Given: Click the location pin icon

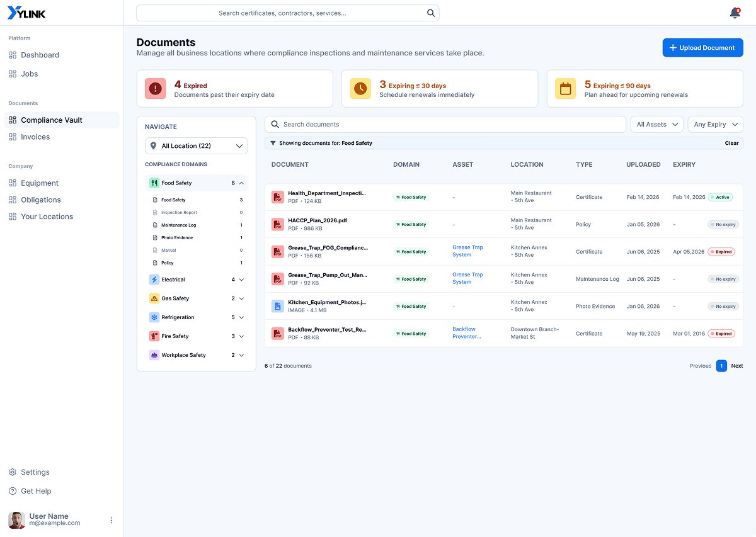Looking at the screenshot, I should point(153,146).
